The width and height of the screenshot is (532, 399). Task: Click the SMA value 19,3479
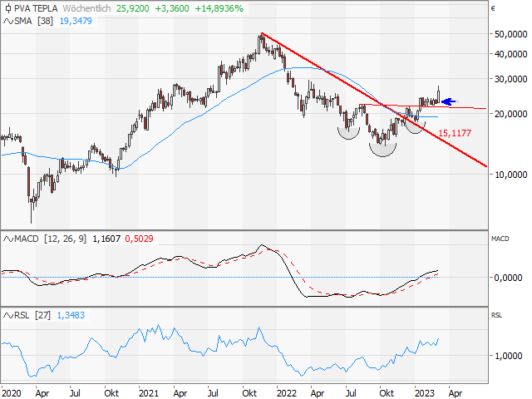pos(76,21)
